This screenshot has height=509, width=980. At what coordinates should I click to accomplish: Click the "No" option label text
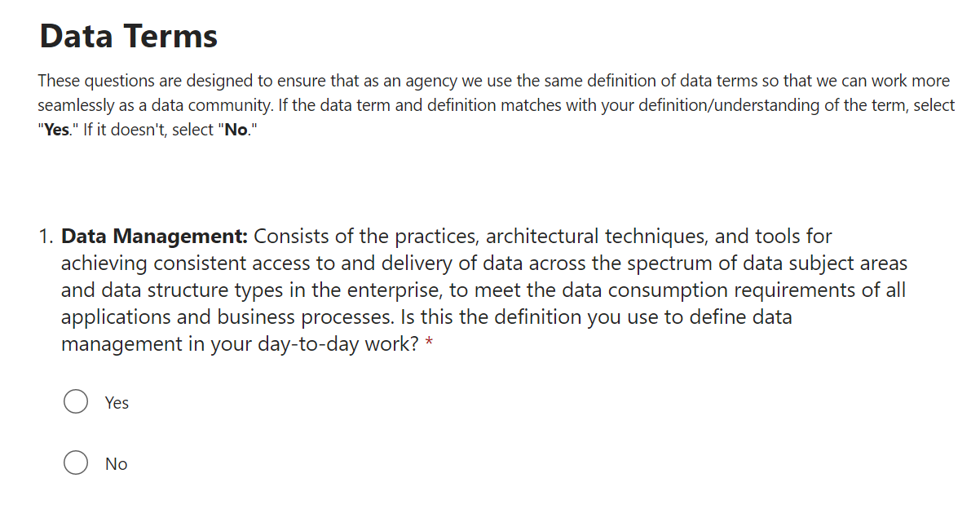tap(116, 464)
